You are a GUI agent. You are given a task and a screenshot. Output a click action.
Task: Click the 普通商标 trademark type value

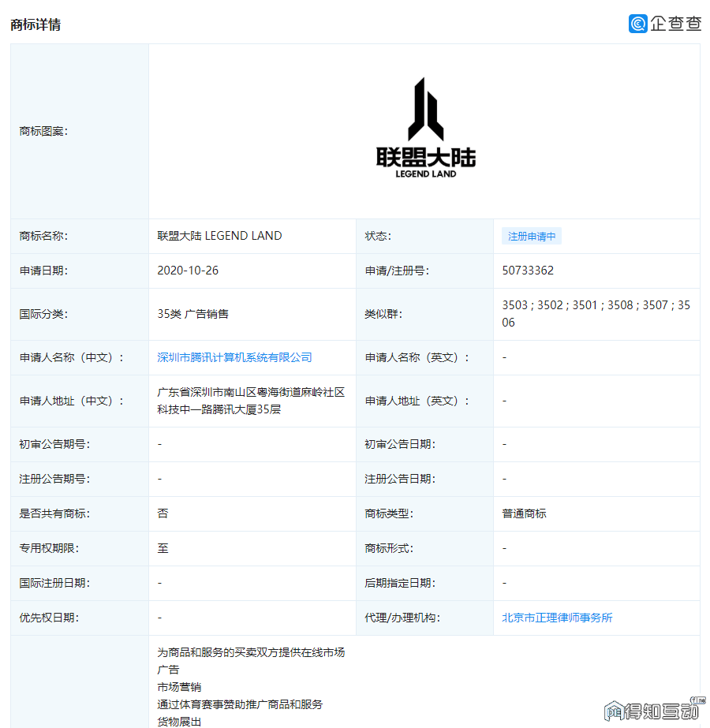524,513
